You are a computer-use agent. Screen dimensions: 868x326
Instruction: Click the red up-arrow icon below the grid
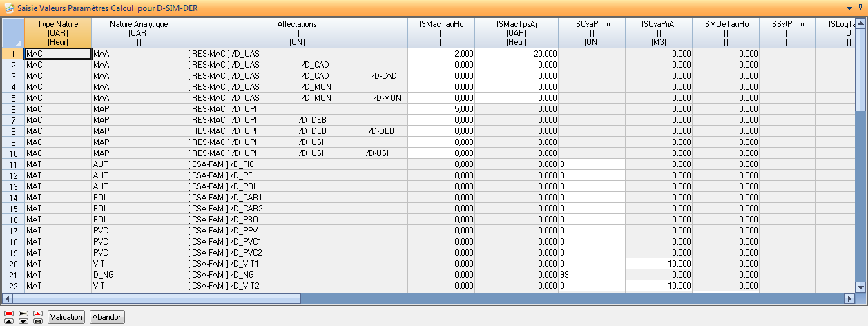37,313
